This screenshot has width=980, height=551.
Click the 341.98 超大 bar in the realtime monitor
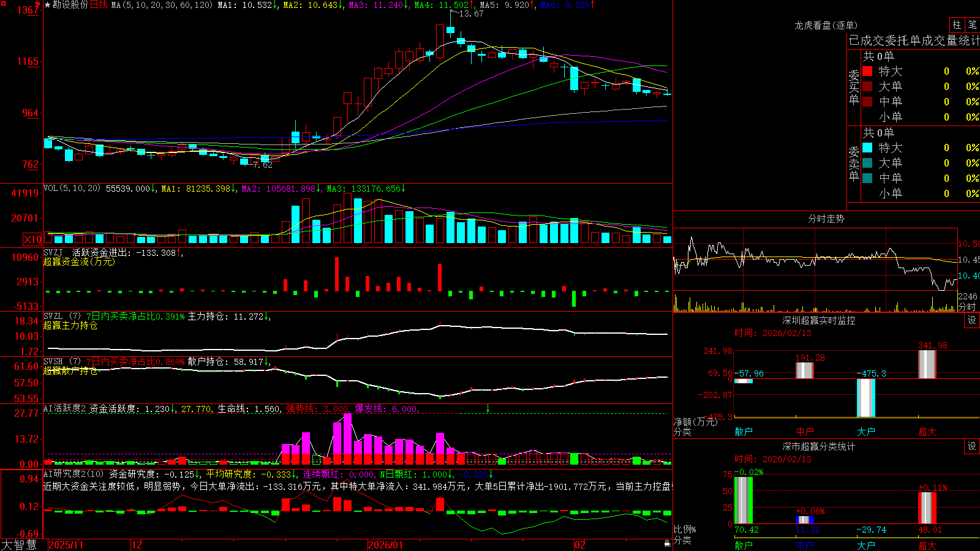[927, 364]
